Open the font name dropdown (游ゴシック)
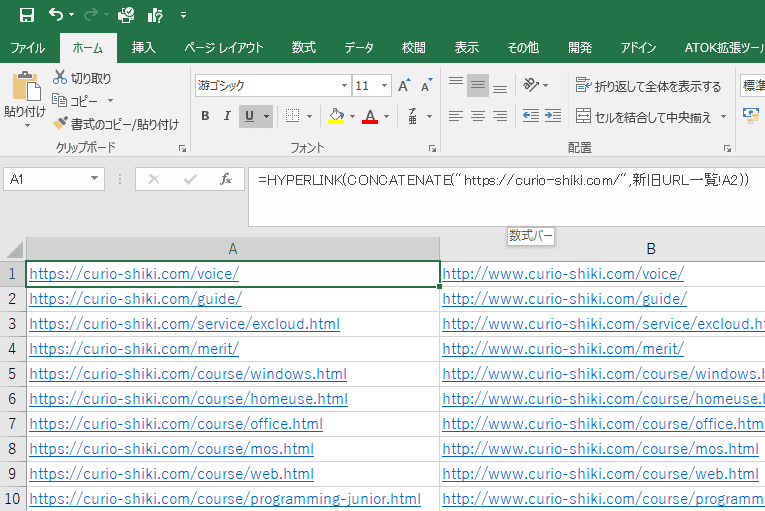The image size is (765, 511). 344,86
